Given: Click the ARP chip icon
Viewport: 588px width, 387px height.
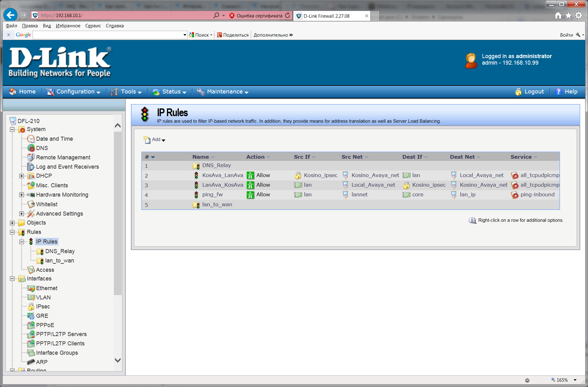Looking at the screenshot, I should 31,362.
